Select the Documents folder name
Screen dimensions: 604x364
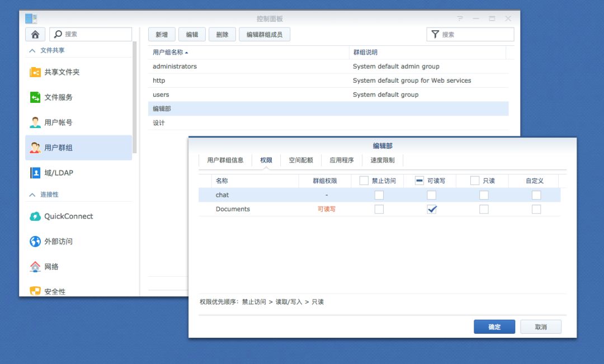pos(233,209)
